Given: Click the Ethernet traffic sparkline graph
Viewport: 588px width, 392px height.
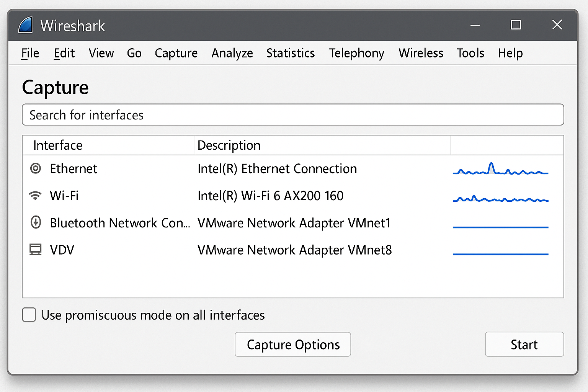Looking at the screenshot, I should click(x=500, y=168).
